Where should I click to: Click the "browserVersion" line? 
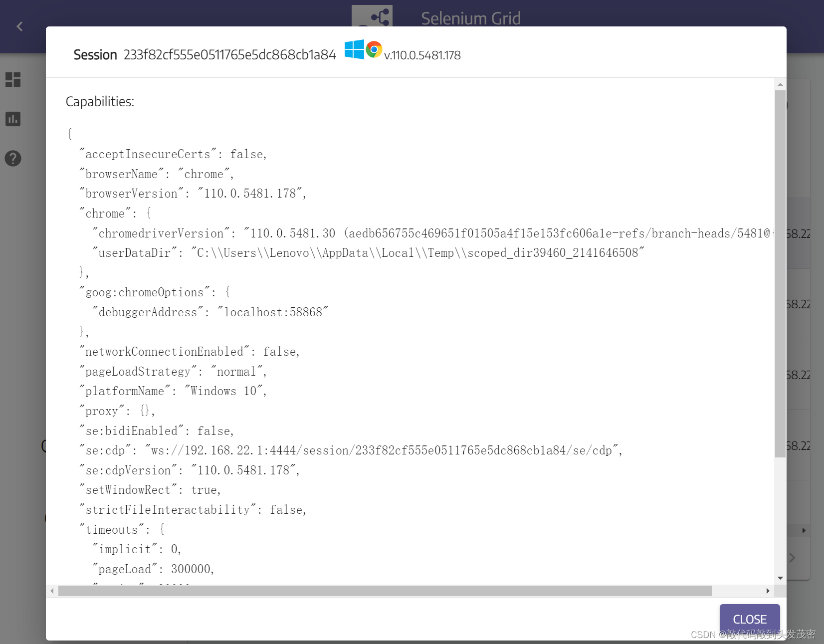click(193, 194)
